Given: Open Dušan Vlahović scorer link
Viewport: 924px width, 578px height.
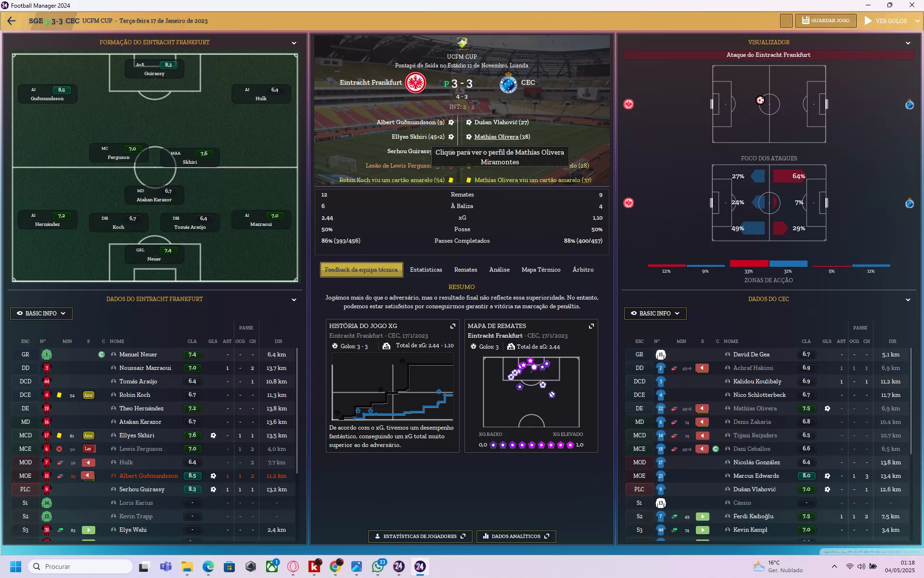Looking at the screenshot, I should pyautogui.click(x=501, y=122).
